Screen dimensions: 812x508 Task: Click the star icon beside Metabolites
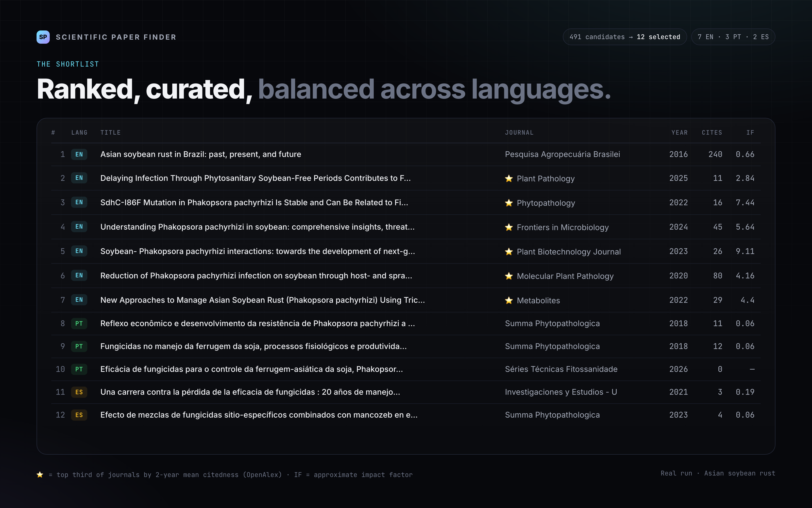coord(509,300)
